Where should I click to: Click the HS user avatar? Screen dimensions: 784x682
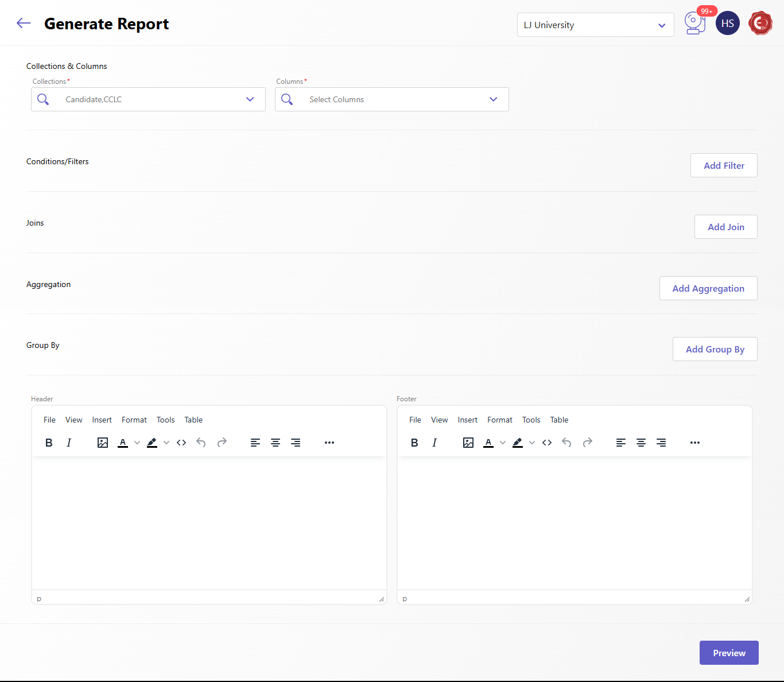coord(727,24)
